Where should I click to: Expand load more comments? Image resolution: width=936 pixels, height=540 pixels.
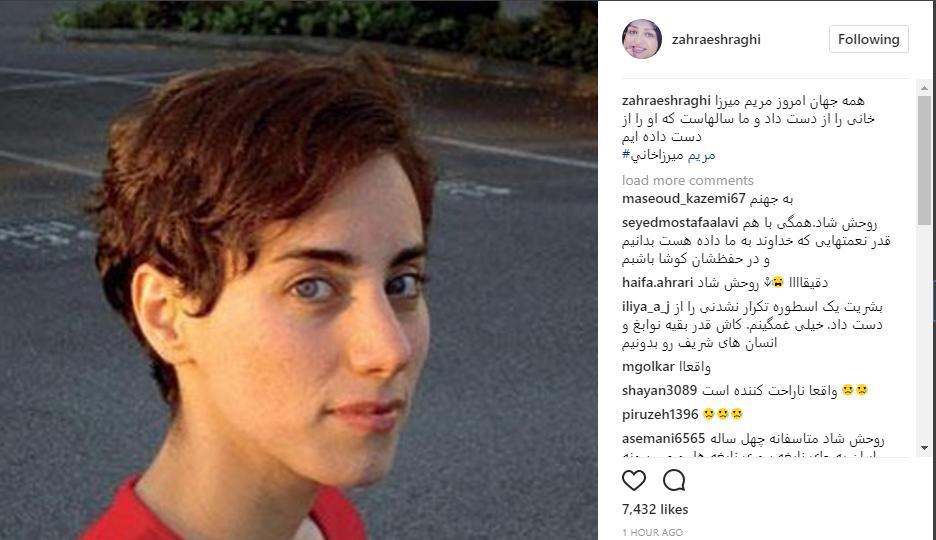click(x=688, y=180)
